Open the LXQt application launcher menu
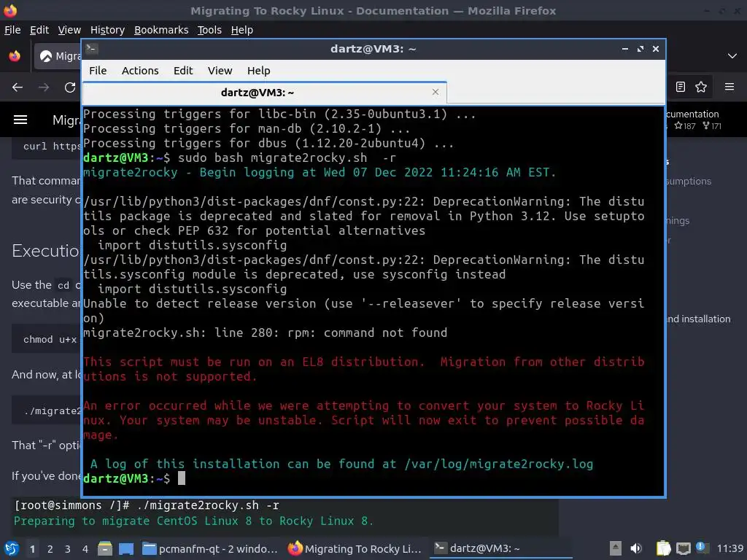The image size is (747, 560). point(12,548)
